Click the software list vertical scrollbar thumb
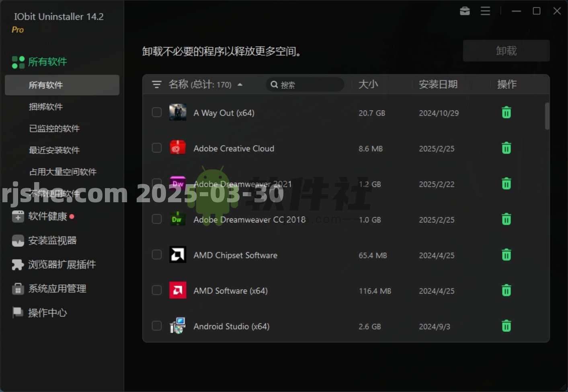Image resolution: width=568 pixels, height=392 pixels. tap(547, 116)
